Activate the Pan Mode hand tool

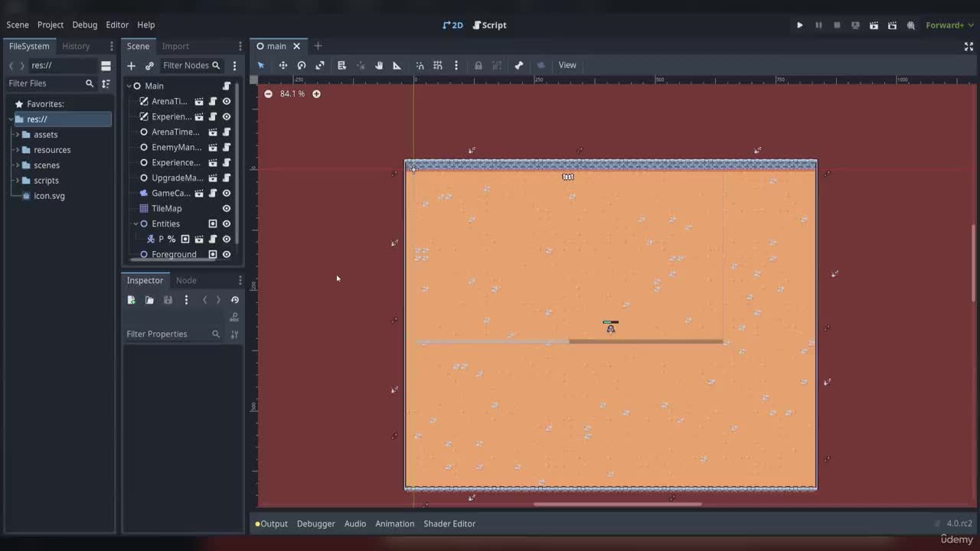(378, 65)
